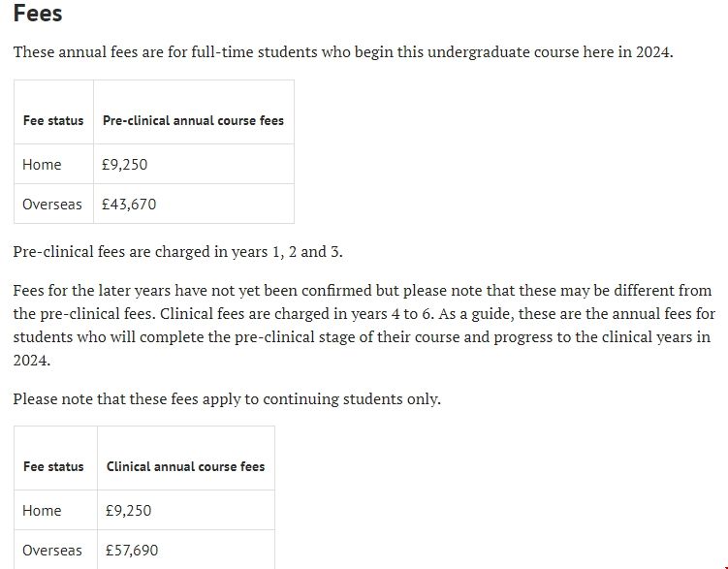Click the £57,690 overseas clinical fee

coord(132,551)
